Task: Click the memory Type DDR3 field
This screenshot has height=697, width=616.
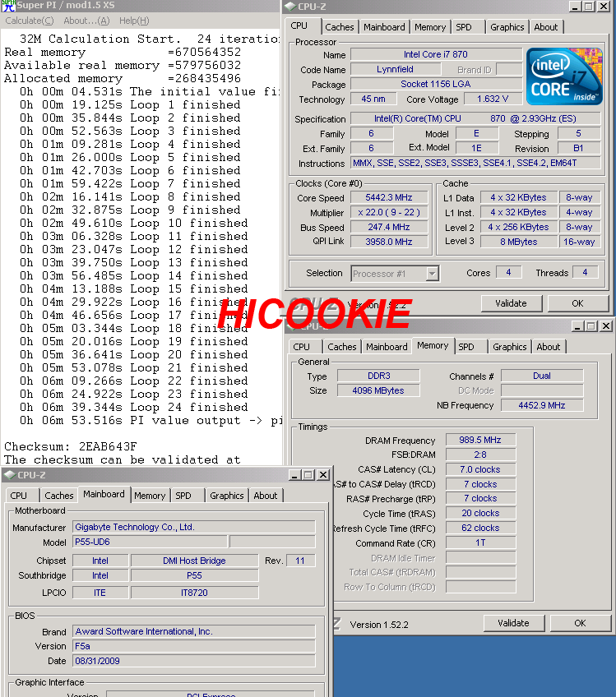Action: [378, 376]
